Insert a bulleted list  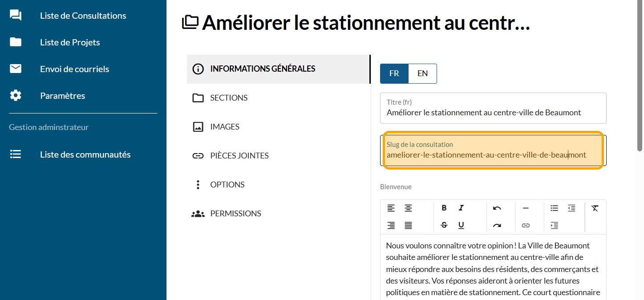pyautogui.click(x=554, y=208)
